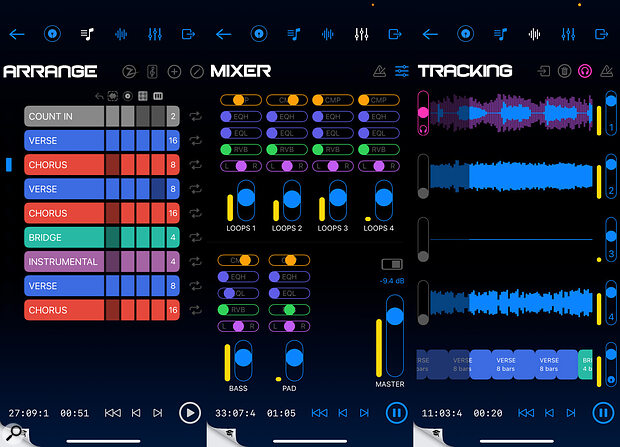Rewind to start in Arrange panel transport
This screenshot has height=447, width=620.
tap(113, 413)
